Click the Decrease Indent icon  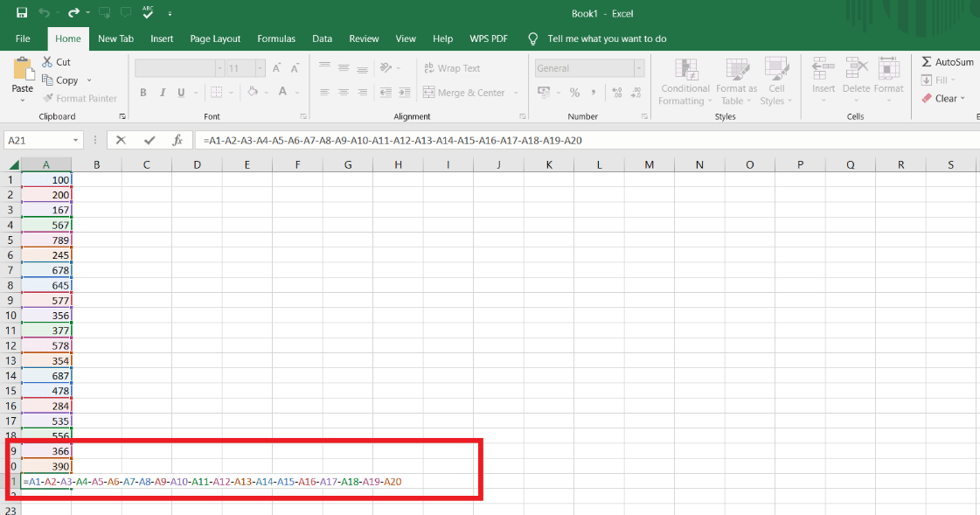tap(386, 93)
